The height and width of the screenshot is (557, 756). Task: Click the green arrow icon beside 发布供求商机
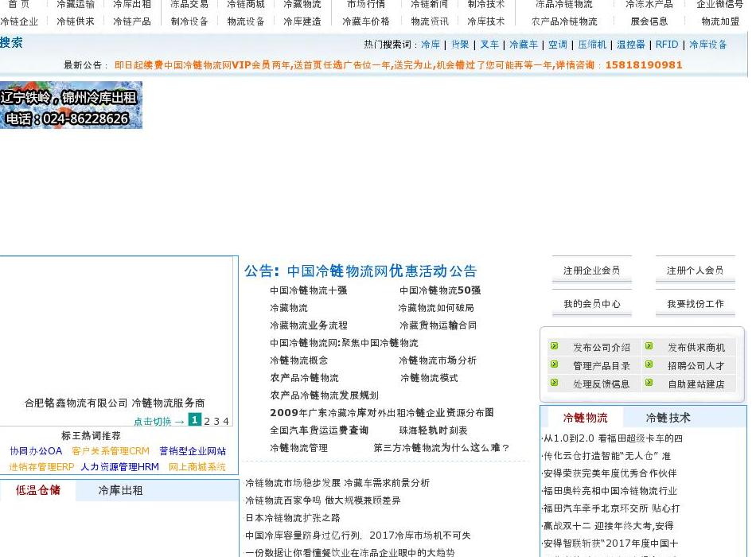pos(649,346)
